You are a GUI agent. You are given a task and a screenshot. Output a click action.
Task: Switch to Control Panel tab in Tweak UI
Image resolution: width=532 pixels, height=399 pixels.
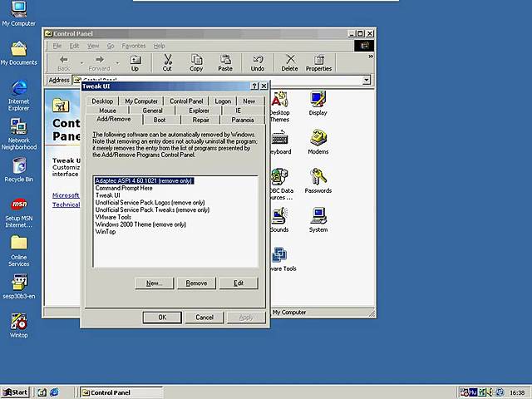[186, 101]
